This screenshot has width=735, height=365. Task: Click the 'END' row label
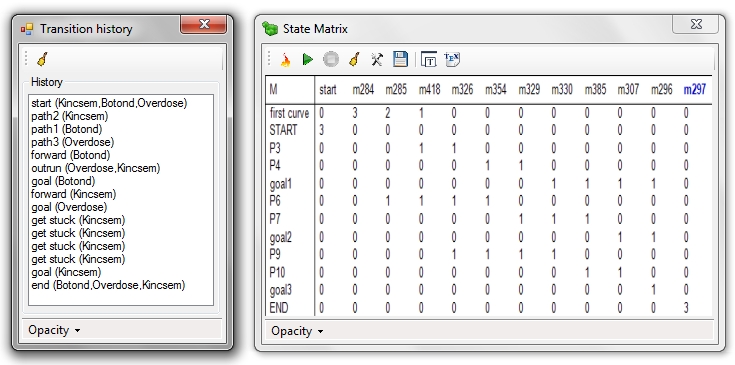coord(279,308)
